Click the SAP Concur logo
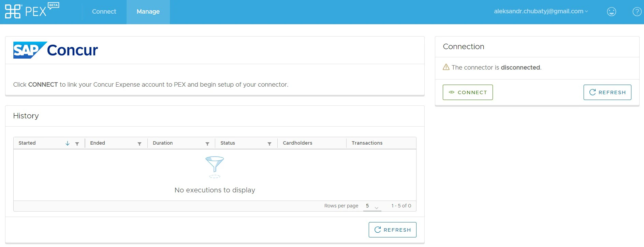Image resolution: width=644 pixels, height=247 pixels. click(56, 50)
